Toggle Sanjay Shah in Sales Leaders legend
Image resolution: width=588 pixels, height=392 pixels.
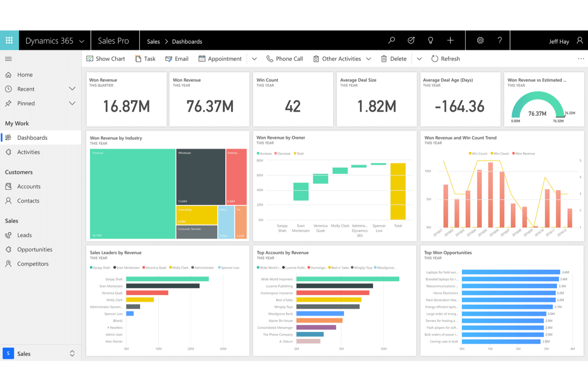point(100,268)
